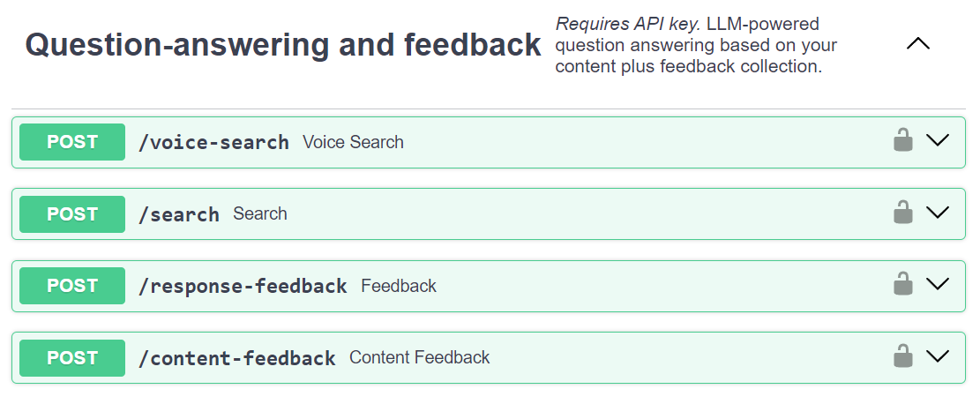Click the Content Feedback summary text
This screenshot has width=980, height=404.
coord(419,357)
